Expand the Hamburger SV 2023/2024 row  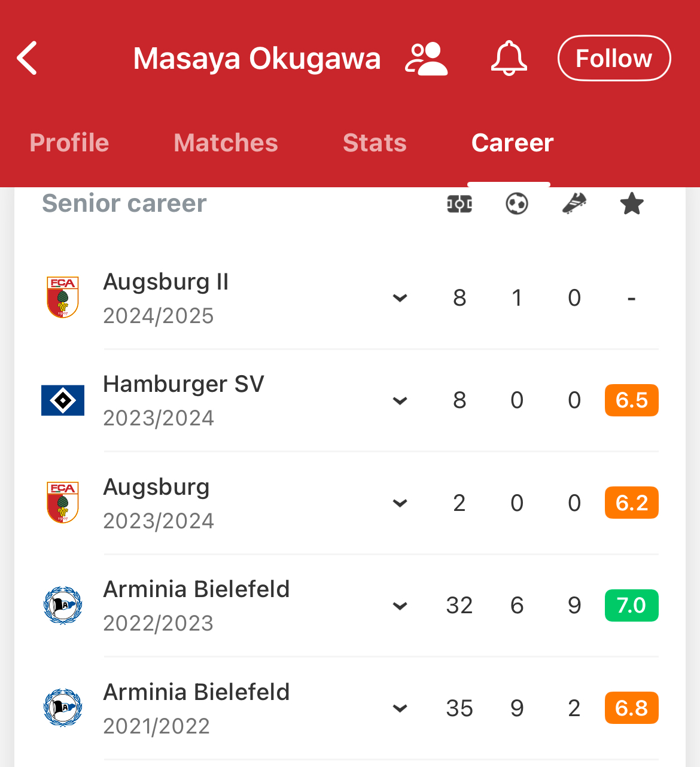pos(400,401)
